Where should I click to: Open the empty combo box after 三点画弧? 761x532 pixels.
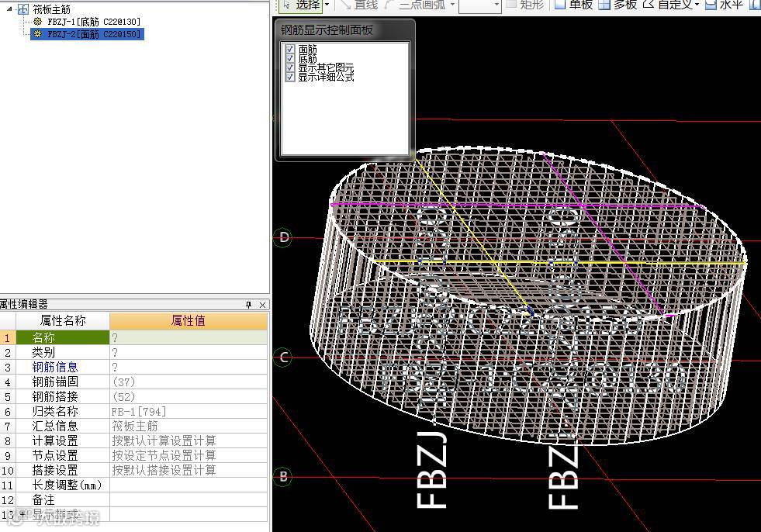479,5
